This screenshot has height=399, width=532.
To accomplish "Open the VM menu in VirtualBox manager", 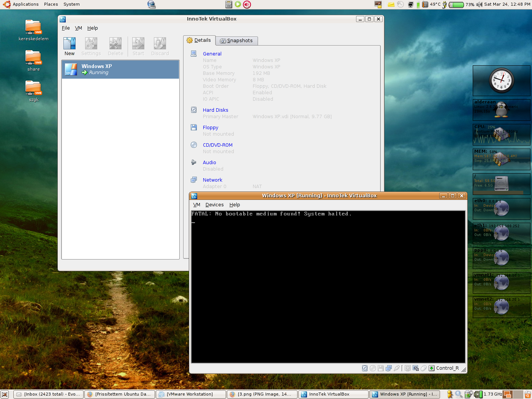I will click(78, 28).
